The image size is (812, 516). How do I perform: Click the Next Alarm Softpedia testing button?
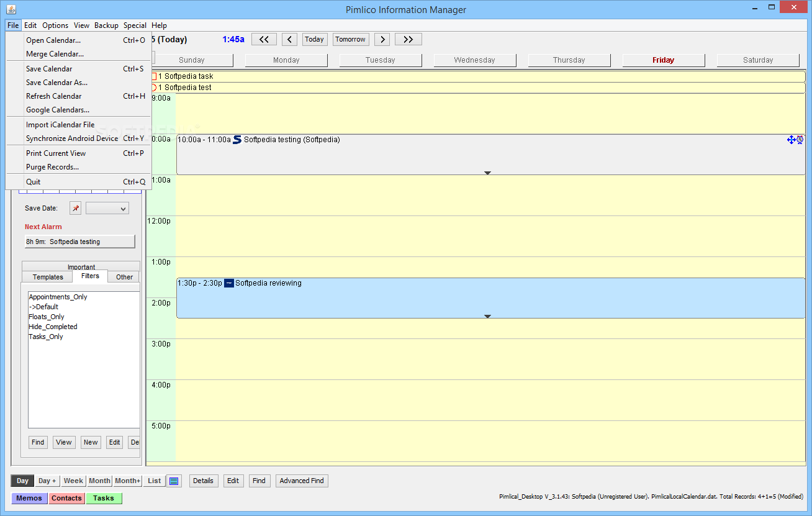click(x=79, y=242)
